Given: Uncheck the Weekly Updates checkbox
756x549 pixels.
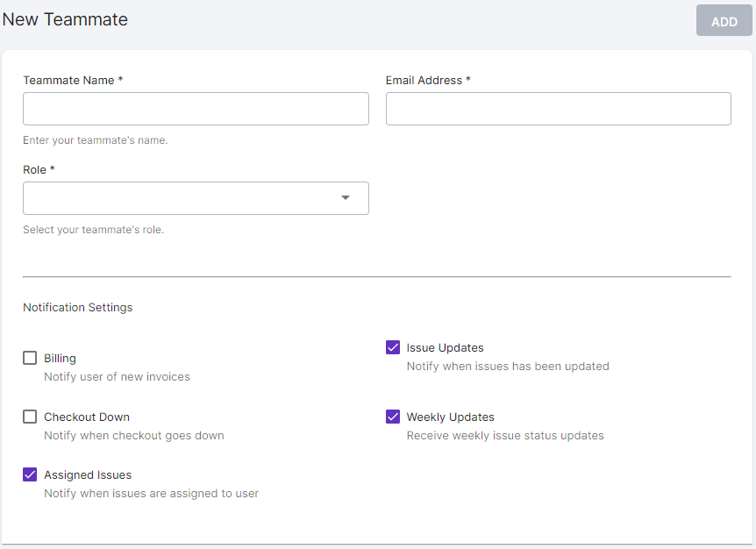Looking at the screenshot, I should coord(393,417).
